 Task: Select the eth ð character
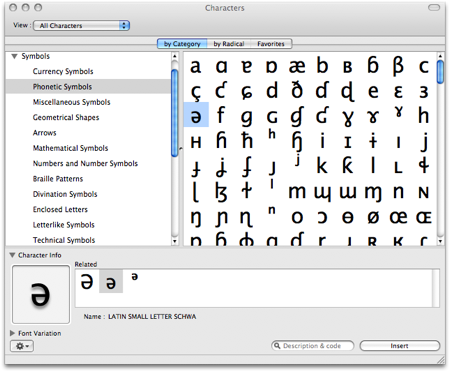tap(297, 90)
